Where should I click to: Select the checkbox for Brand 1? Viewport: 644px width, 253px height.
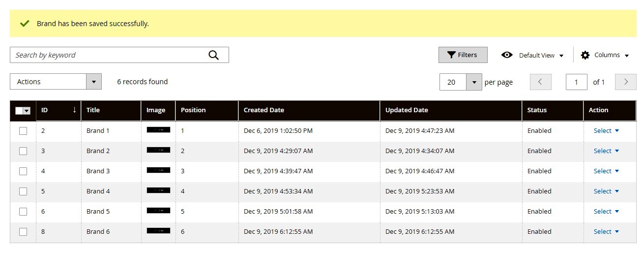click(x=23, y=131)
